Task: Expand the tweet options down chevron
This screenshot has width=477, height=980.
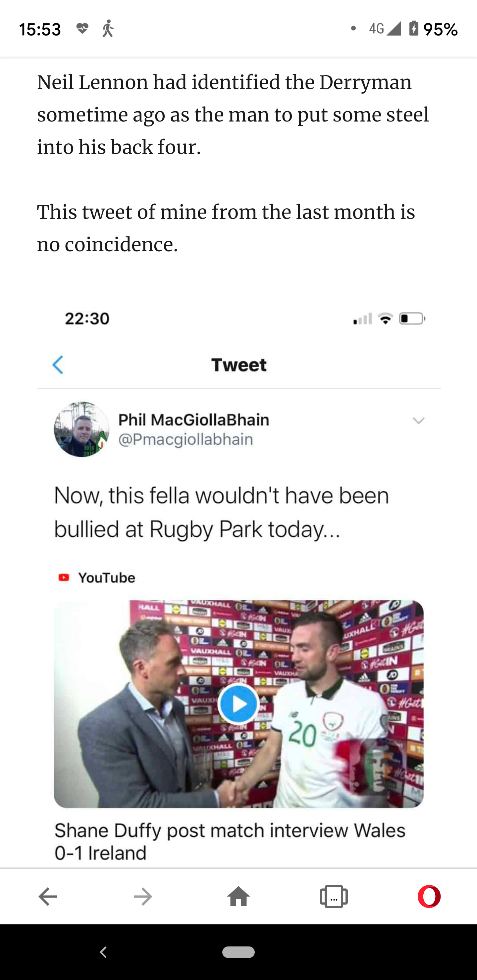Action: pyautogui.click(x=418, y=421)
